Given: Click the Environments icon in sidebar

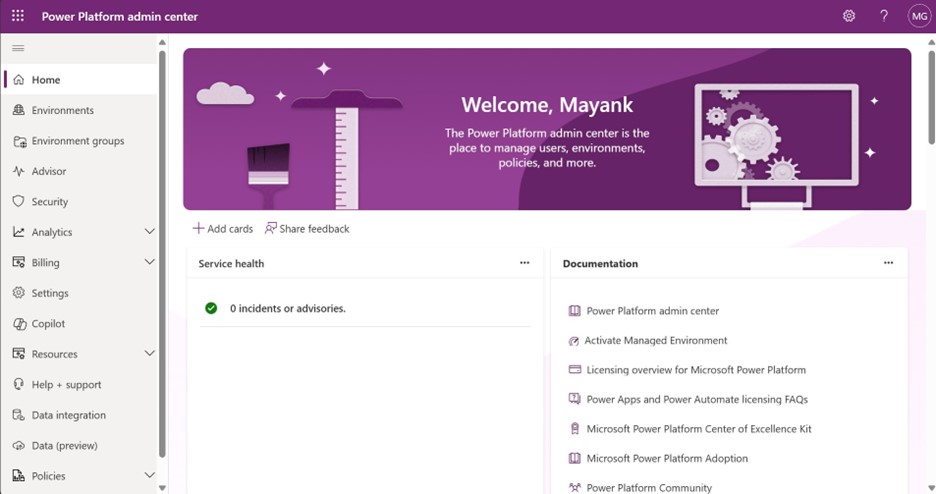Looking at the screenshot, I should 19,110.
